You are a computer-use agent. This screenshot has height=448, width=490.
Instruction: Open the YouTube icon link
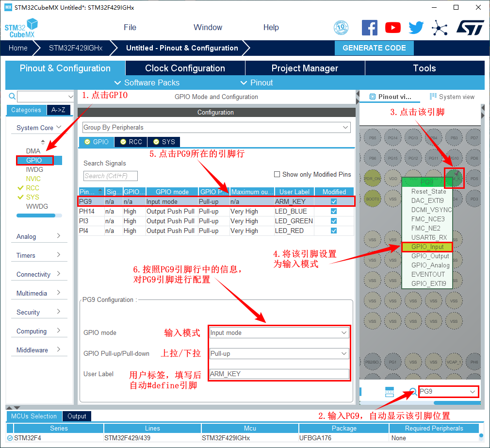click(x=393, y=28)
